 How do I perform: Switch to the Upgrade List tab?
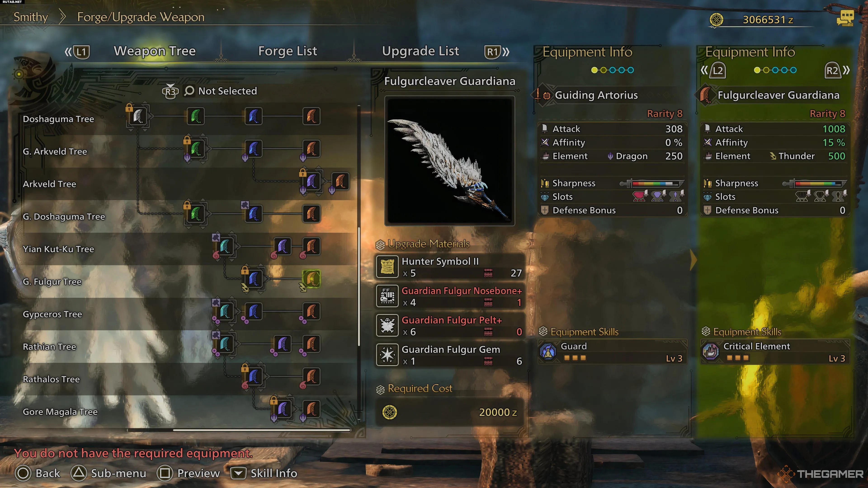click(x=420, y=51)
